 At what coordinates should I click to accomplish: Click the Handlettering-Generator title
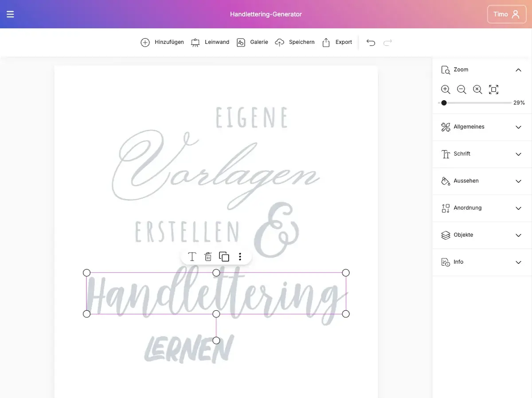266,14
